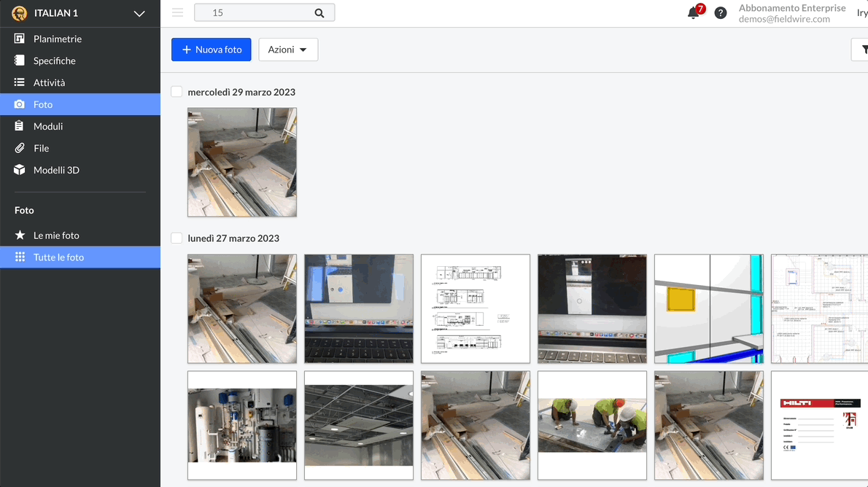The height and width of the screenshot is (487, 868).
Task: Open the help icon in the top bar
Action: coord(720,12)
